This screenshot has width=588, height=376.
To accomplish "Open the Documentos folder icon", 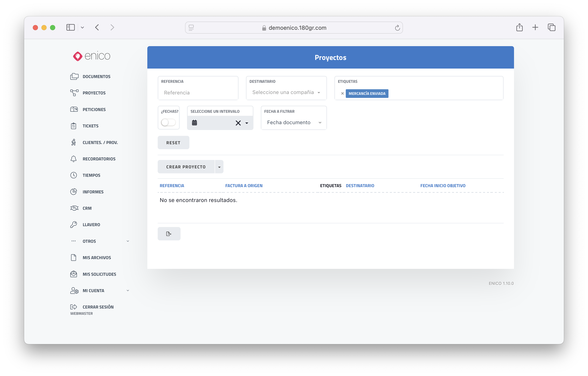I will (74, 76).
